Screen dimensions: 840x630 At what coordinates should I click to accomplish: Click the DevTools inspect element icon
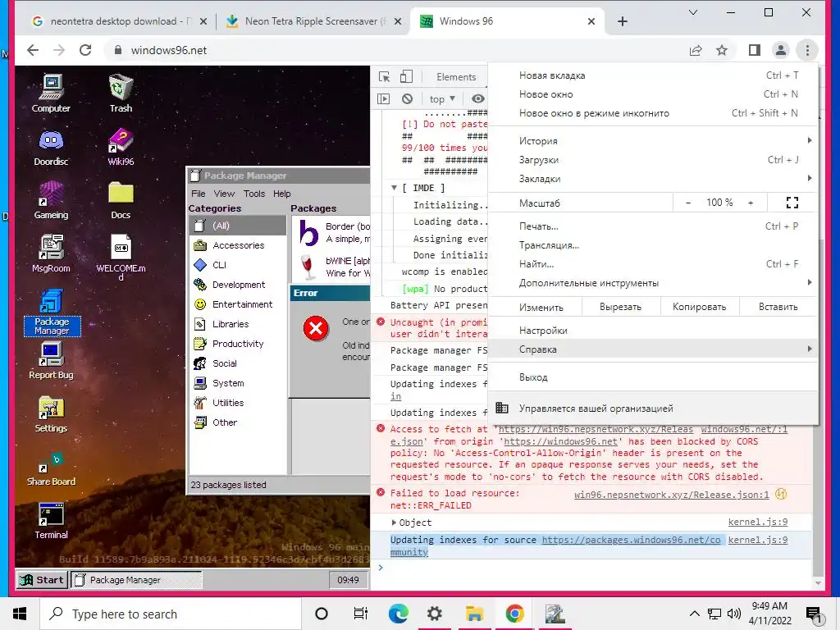click(384, 76)
